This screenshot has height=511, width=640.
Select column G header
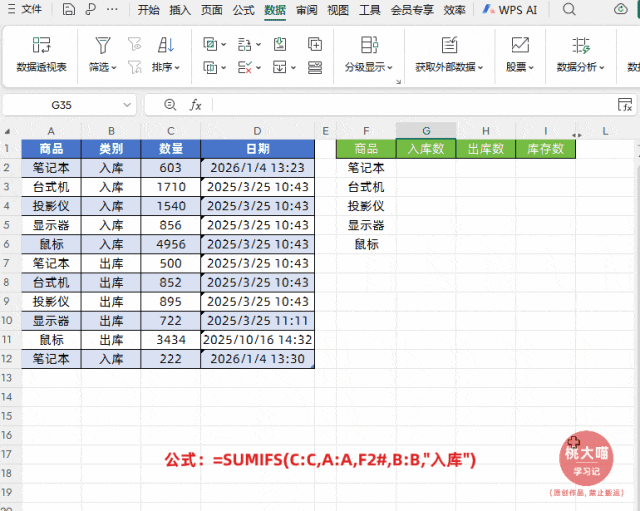click(426, 131)
